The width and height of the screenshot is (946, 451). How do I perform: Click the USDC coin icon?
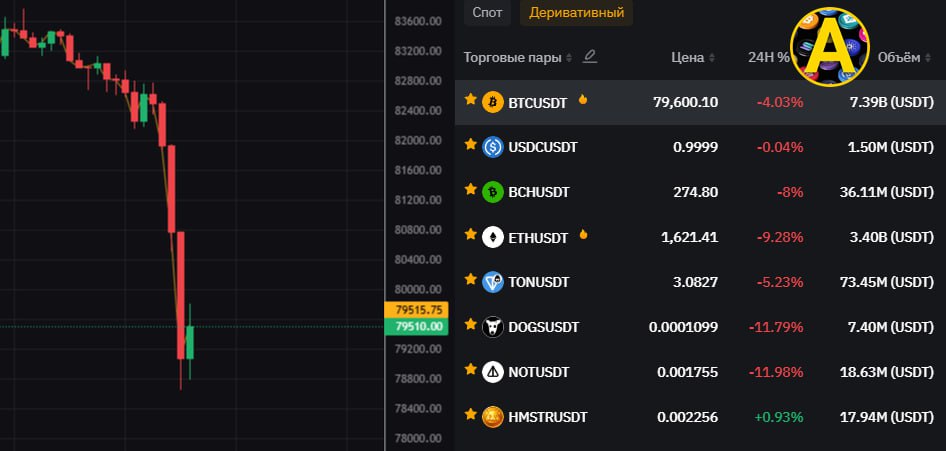(x=493, y=147)
